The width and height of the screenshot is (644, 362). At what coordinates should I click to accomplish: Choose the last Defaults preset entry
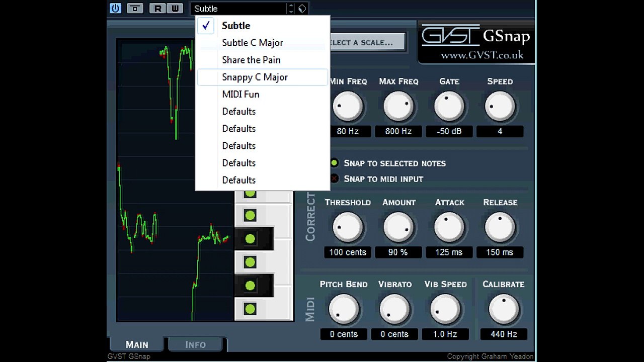click(263, 179)
